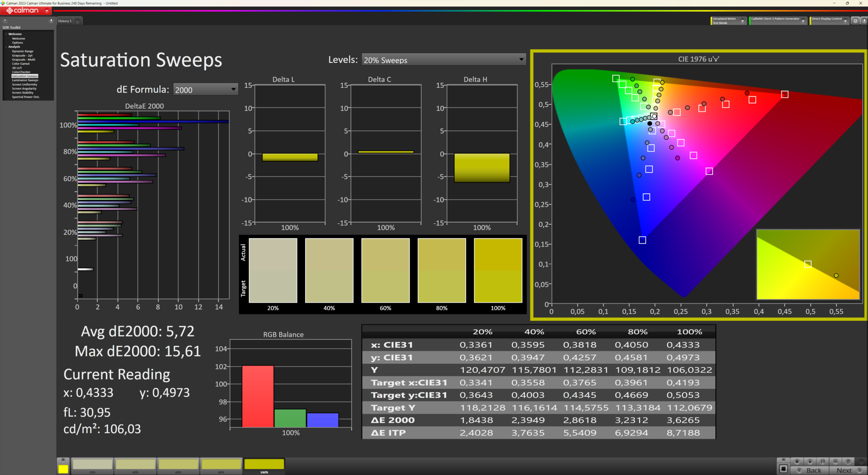Open the Levels 20% Sweeps dropdown
The height and width of the screenshot is (475, 868).
[x=443, y=60]
